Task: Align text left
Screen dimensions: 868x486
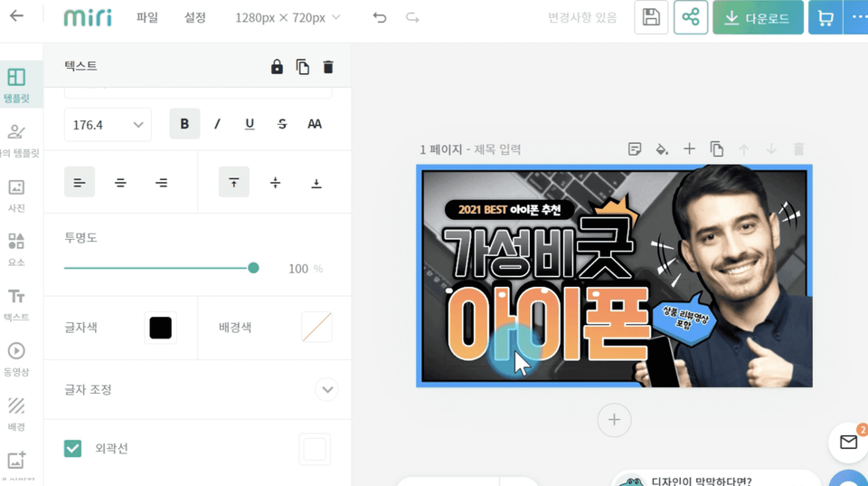Action: click(x=80, y=182)
